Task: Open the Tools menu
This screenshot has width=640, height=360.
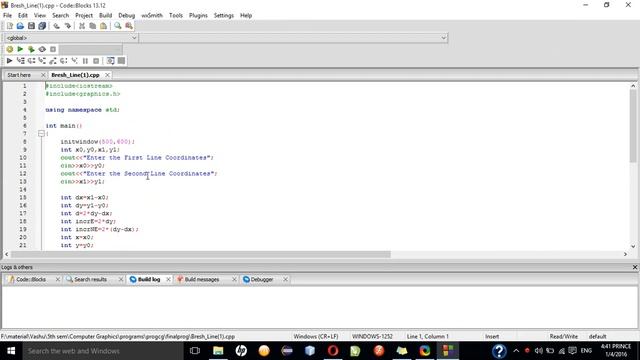Action: (176, 15)
